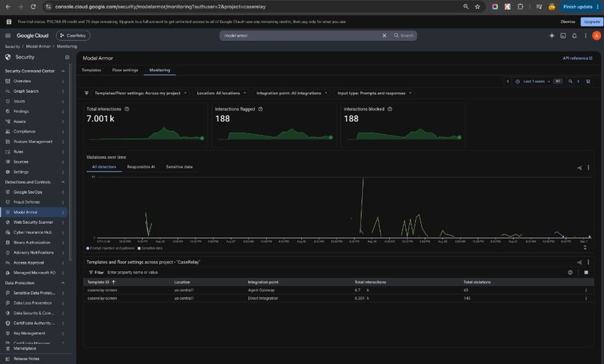Open the Gemini sparkle assistant icon

click(552, 35)
